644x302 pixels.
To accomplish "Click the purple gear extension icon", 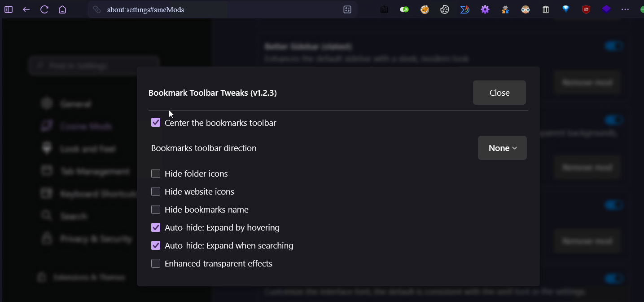I will click(485, 9).
